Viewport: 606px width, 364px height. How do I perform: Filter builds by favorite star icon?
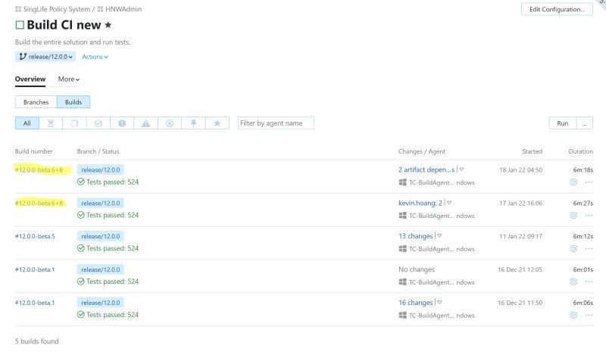click(217, 123)
